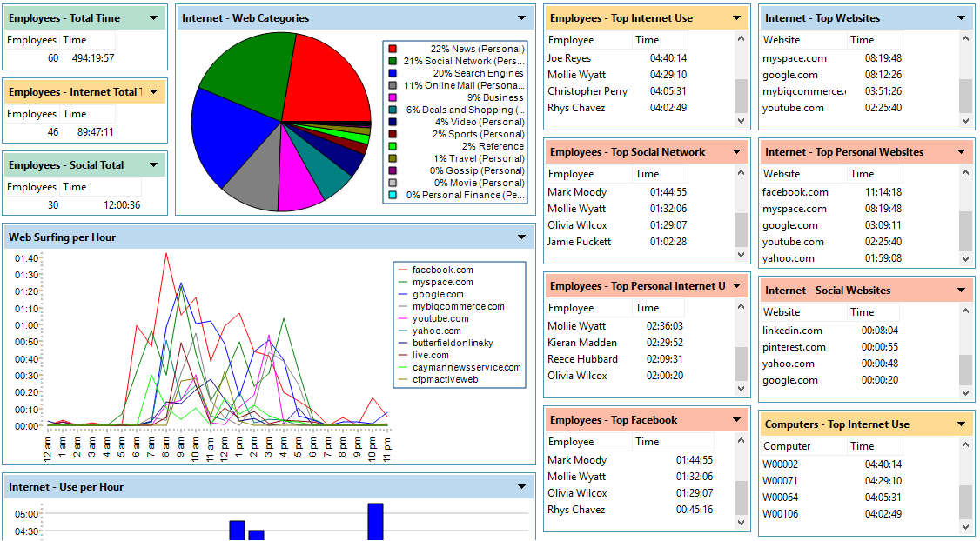
Task: Select Kieran Madden in Top Personal Internet Use
Action: (x=582, y=343)
